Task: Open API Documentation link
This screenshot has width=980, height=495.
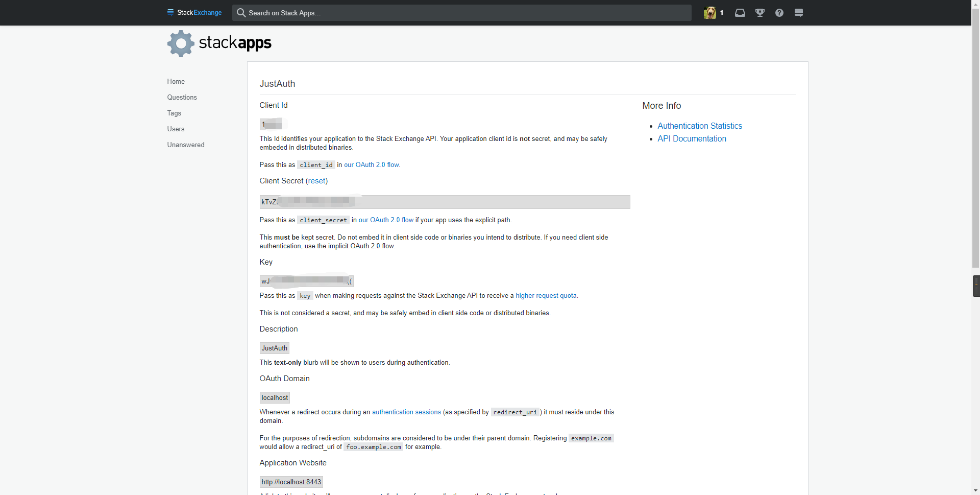Action: [x=692, y=138]
